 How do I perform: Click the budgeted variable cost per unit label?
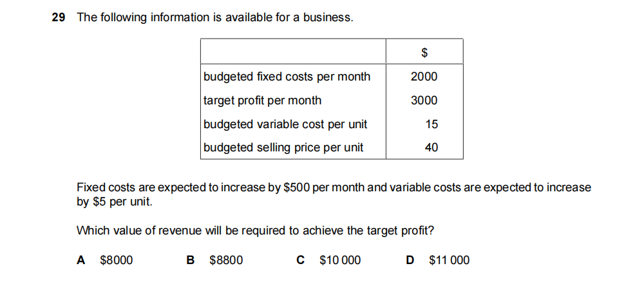click(286, 124)
